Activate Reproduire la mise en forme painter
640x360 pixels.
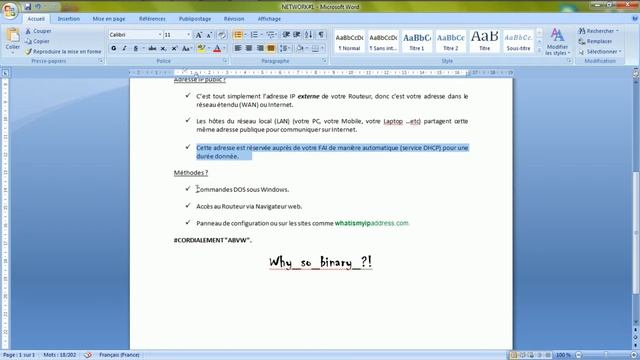tap(63, 51)
